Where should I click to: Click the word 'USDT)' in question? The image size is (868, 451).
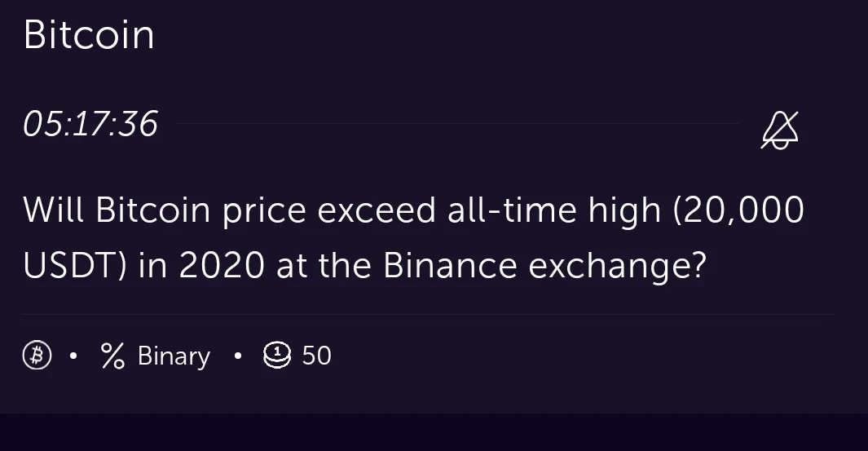(75, 265)
